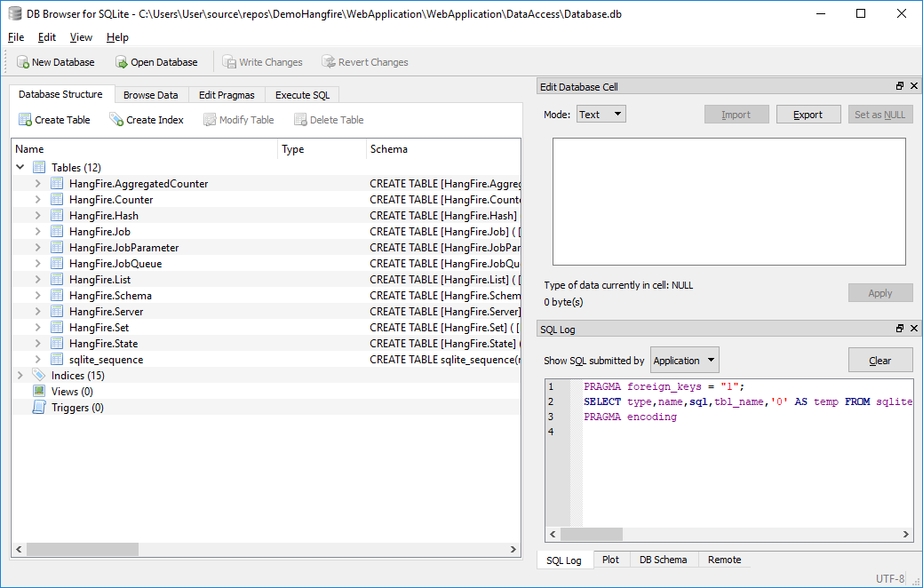Select the bottom SQL Log tab

564,560
